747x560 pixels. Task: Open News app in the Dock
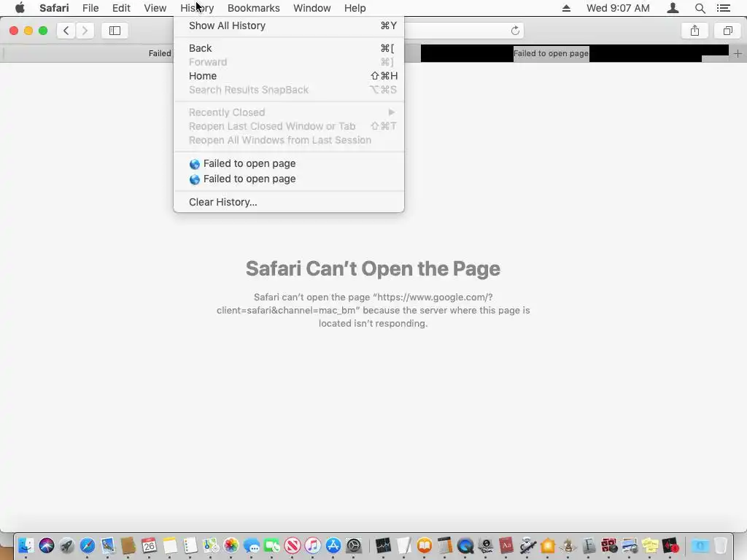[x=293, y=545]
